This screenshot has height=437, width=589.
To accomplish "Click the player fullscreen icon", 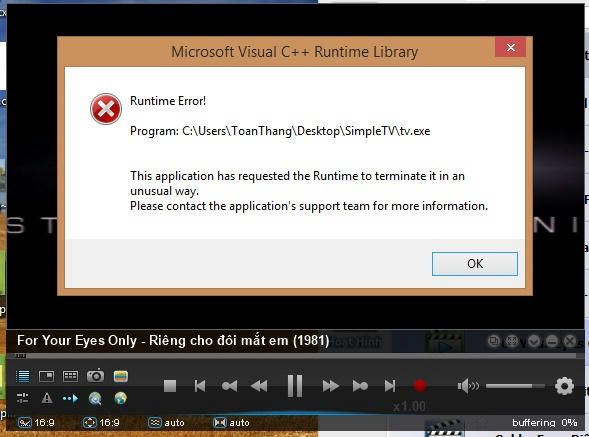I will (511, 341).
